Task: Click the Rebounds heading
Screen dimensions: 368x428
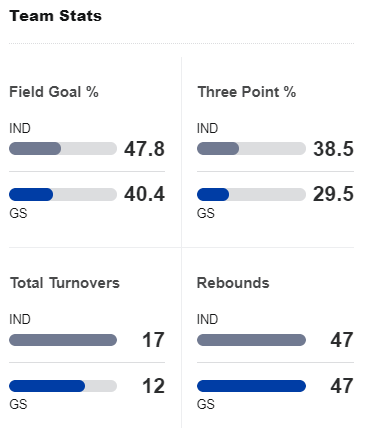Action: pyautogui.click(x=233, y=283)
